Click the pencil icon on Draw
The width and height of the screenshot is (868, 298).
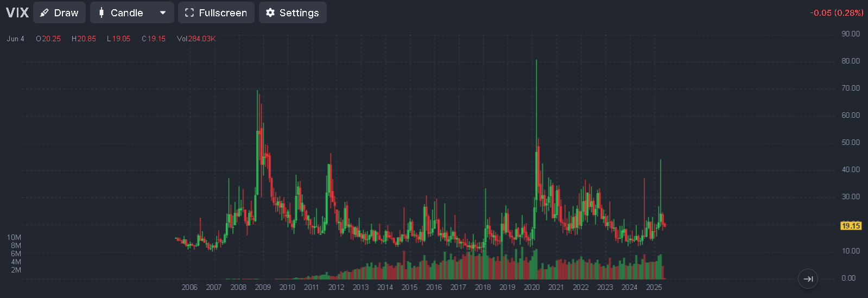(45, 12)
